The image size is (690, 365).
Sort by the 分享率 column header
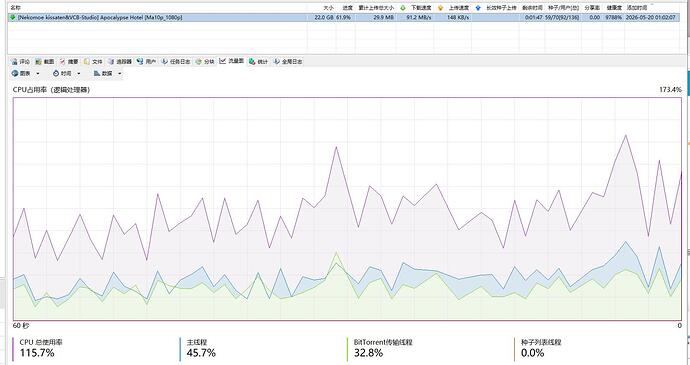click(x=592, y=8)
